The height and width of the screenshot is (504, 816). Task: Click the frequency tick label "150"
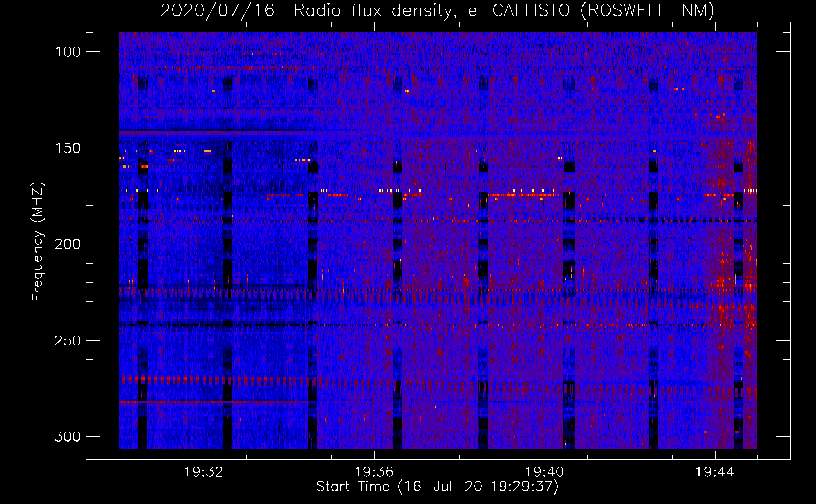(x=68, y=148)
